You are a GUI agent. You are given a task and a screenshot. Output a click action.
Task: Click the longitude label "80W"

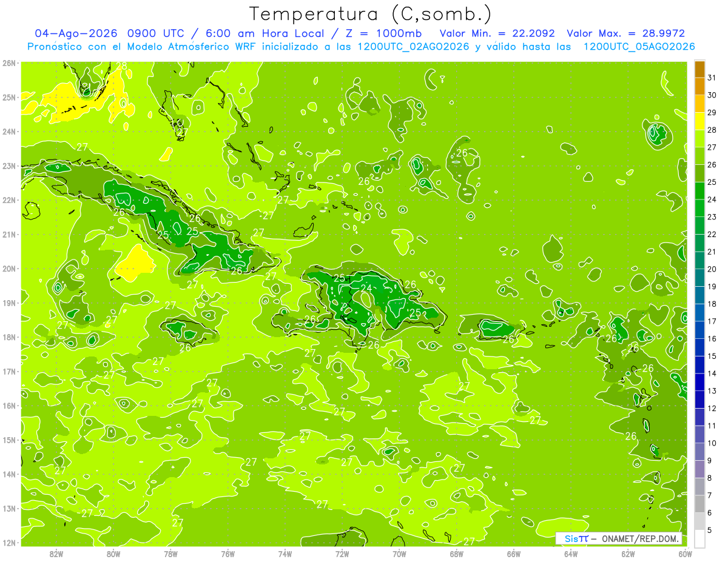[113, 554]
